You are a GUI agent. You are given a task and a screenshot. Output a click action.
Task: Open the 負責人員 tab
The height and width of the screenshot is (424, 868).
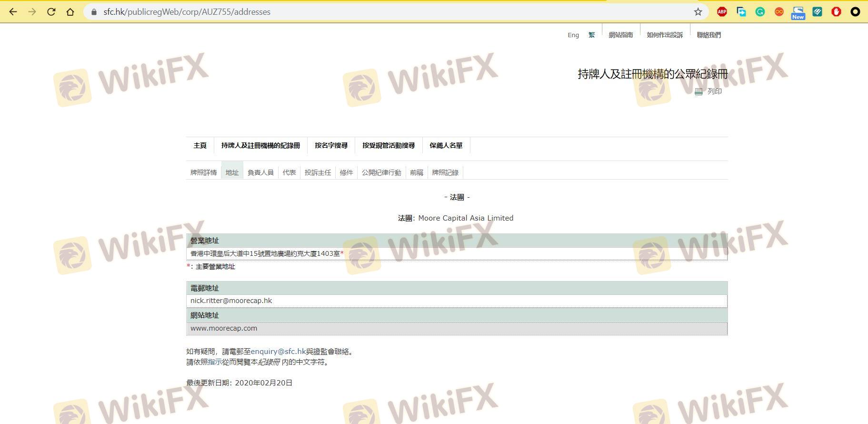tap(260, 172)
